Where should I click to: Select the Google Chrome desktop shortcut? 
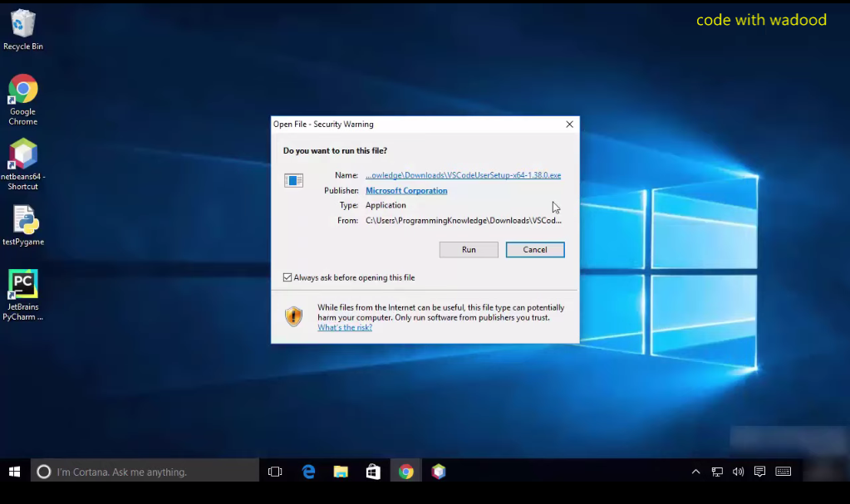(x=22, y=100)
